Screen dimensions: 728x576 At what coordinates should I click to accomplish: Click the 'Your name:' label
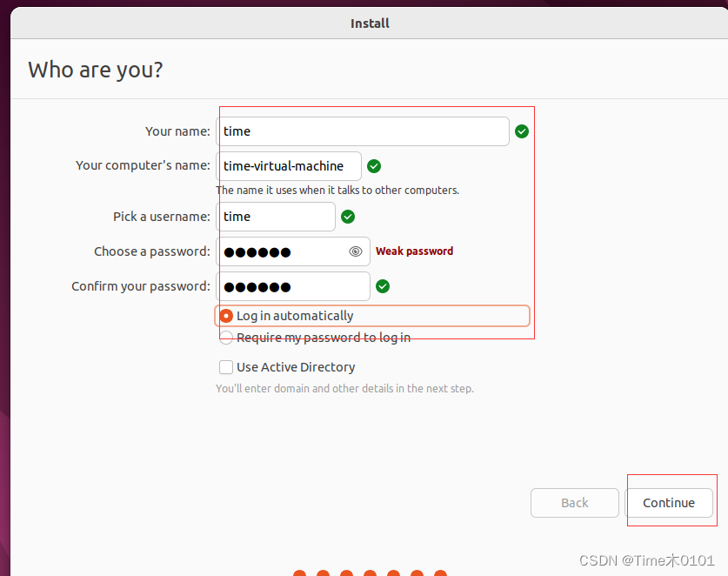pos(177,131)
